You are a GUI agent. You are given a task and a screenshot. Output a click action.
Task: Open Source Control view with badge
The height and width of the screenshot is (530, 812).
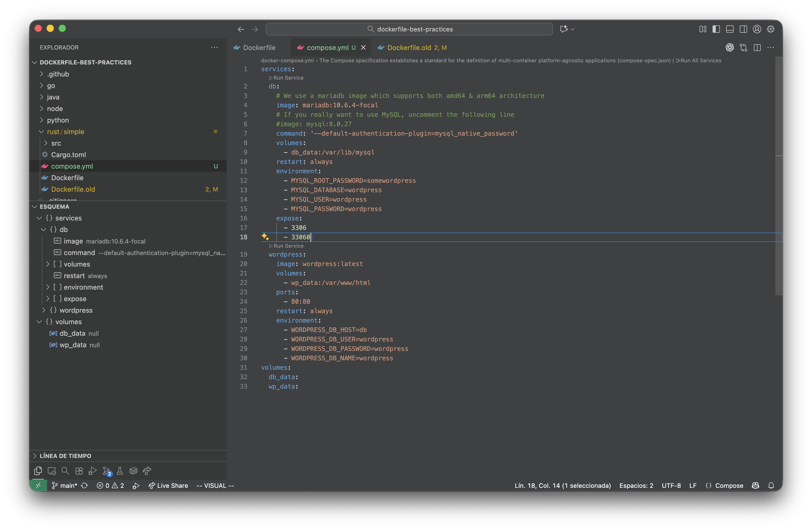pyautogui.click(x=106, y=471)
